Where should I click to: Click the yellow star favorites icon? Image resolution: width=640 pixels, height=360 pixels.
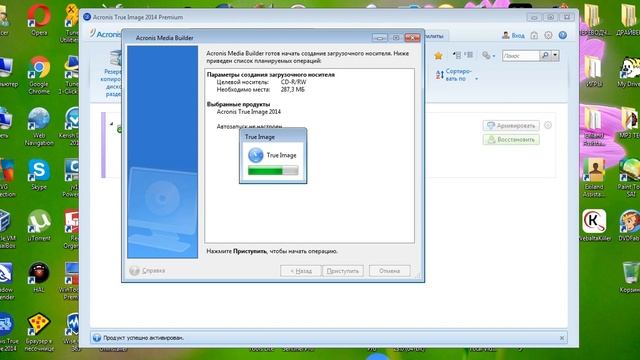click(x=438, y=56)
